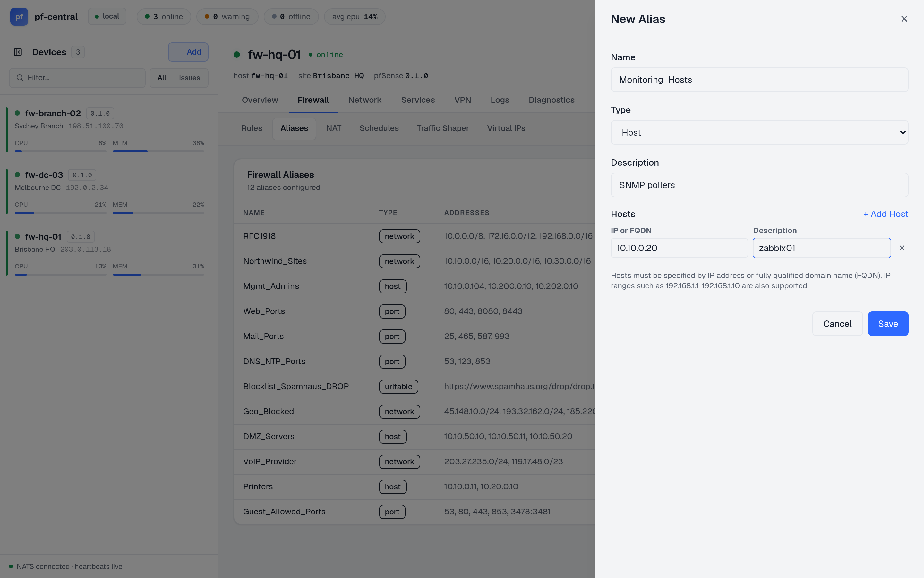Select the NAT sub-tab

click(334, 128)
